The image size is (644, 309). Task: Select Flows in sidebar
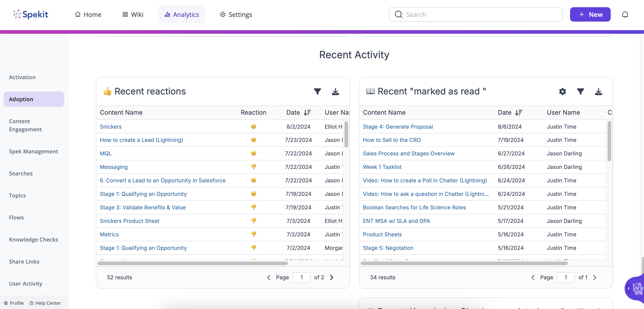point(16,217)
